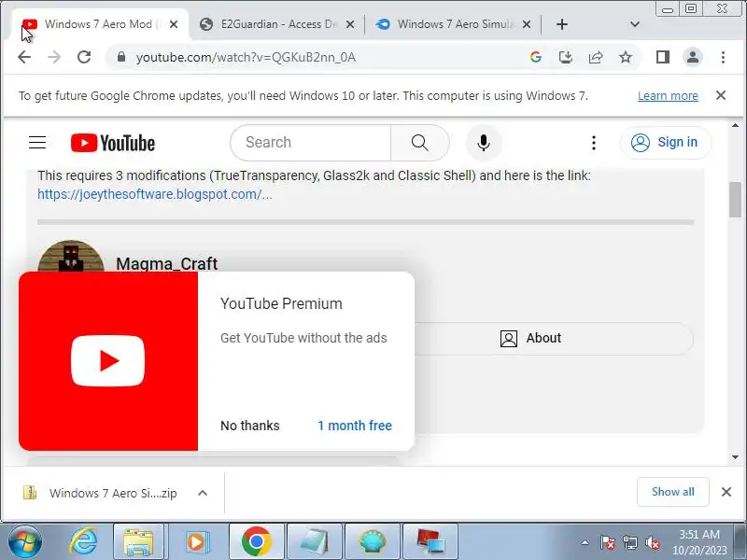The height and width of the screenshot is (560, 747).
Task: Click the forward navigation arrow
Action: (54, 57)
